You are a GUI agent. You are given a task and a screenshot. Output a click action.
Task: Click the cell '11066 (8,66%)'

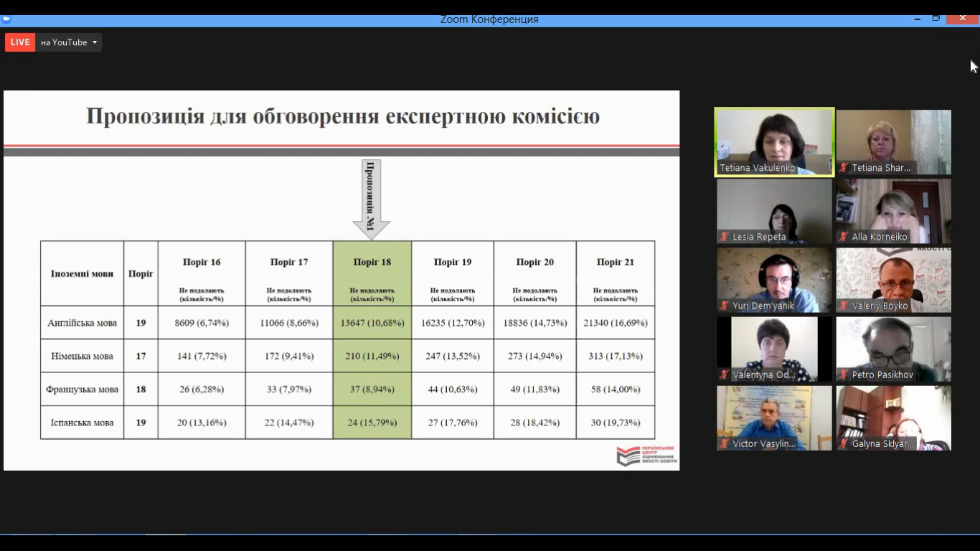(x=289, y=323)
